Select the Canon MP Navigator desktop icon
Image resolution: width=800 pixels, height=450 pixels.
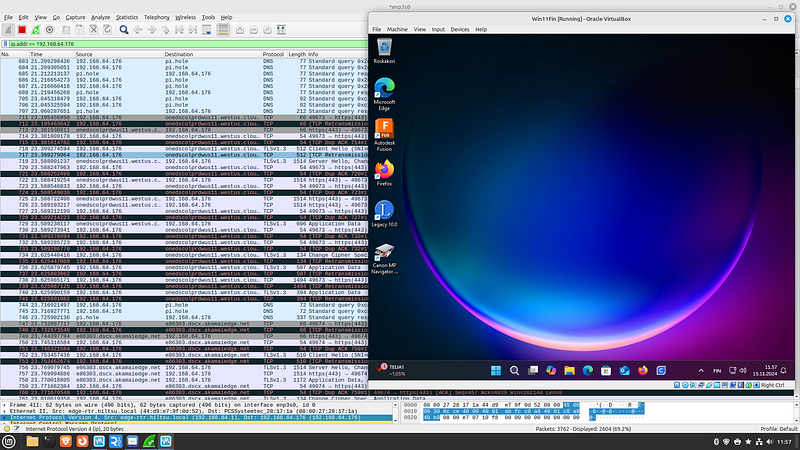(x=384, y=258)
